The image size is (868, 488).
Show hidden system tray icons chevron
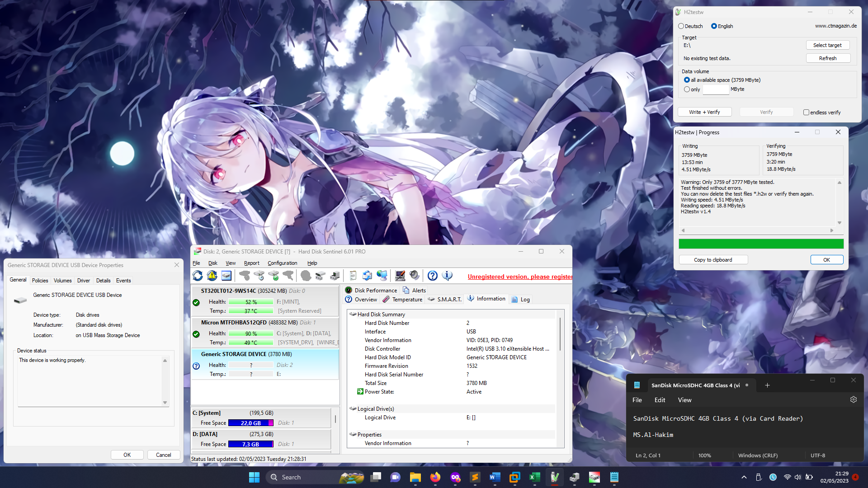[744, 477]
